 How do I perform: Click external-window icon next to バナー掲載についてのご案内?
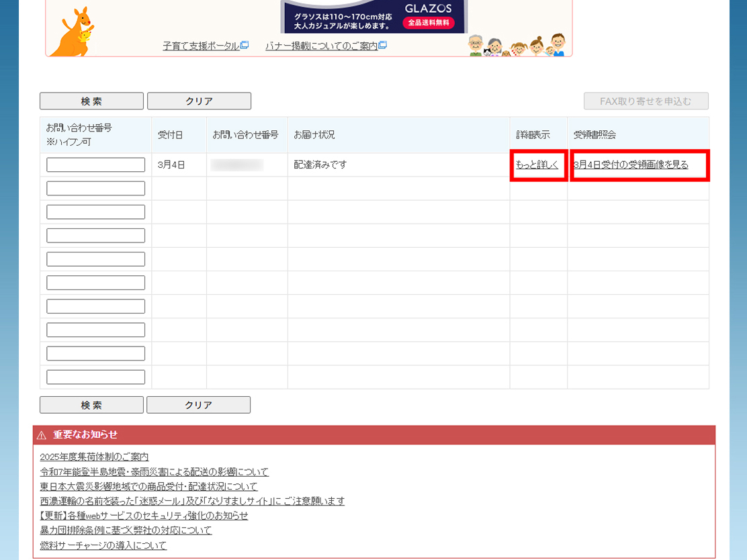(382, 45)
